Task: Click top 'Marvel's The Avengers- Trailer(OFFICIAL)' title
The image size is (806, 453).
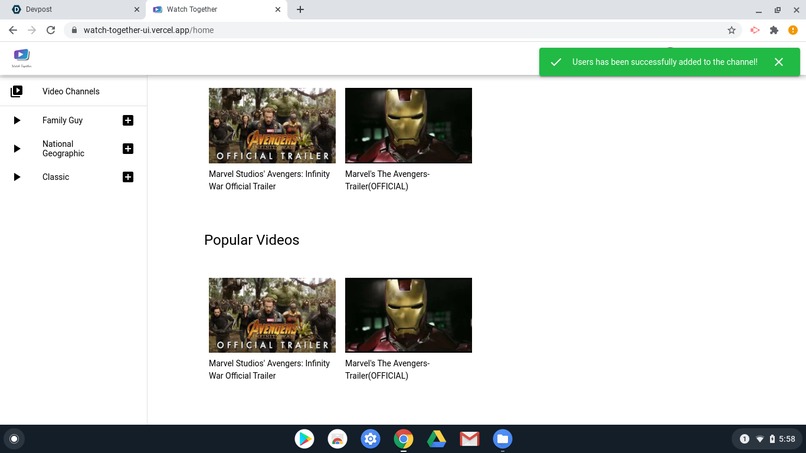Action: point(387,180)
